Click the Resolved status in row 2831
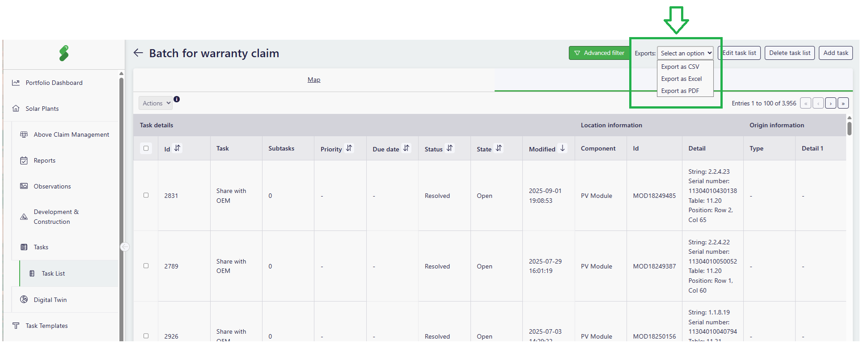This screenshot has width=868, height=352. 437,196
